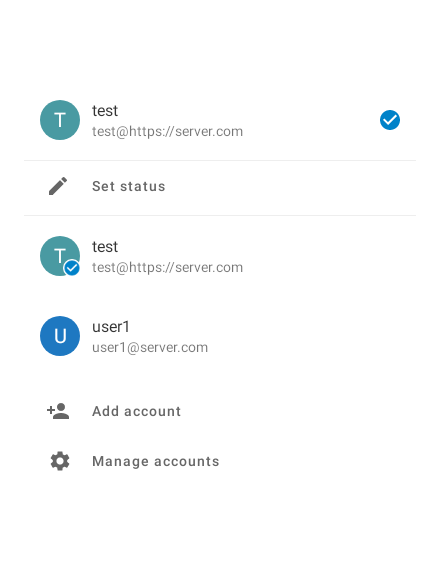Click the small check badge on T avatar
Image resolution: width=440 pixels, height=578 pixels.
[x=72, y=268]
